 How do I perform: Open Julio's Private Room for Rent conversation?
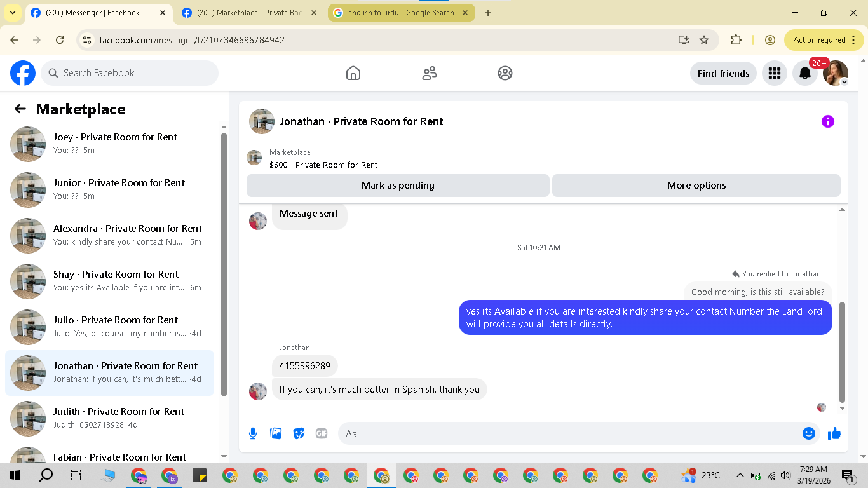(109, 327)
